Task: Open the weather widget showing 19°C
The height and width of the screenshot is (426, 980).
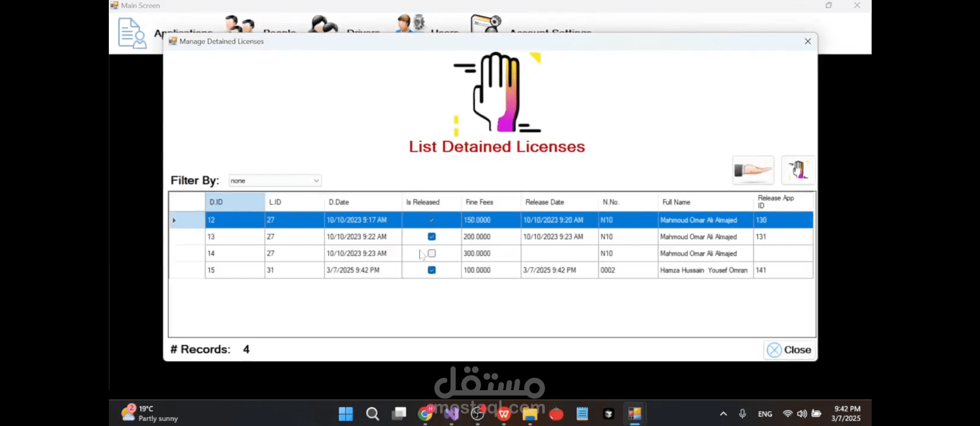Action: [x=150, y=413]
